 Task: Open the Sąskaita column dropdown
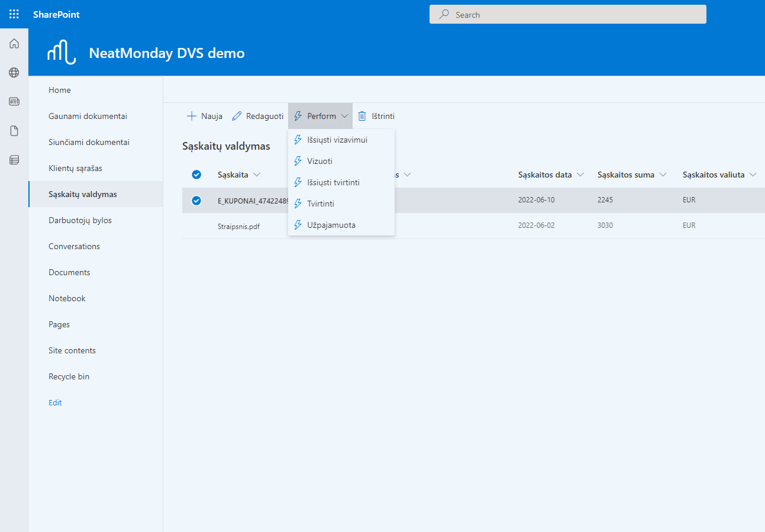tap(257, 175)
